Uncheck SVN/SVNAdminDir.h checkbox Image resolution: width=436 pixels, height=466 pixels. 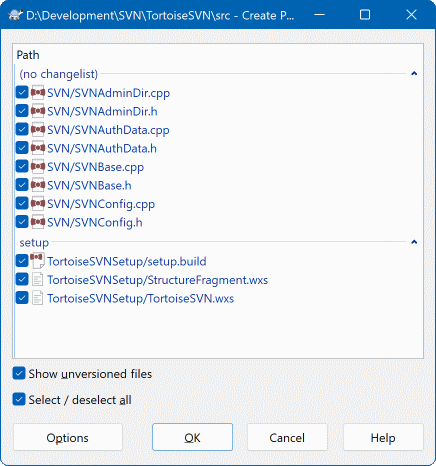click(22, 111)
